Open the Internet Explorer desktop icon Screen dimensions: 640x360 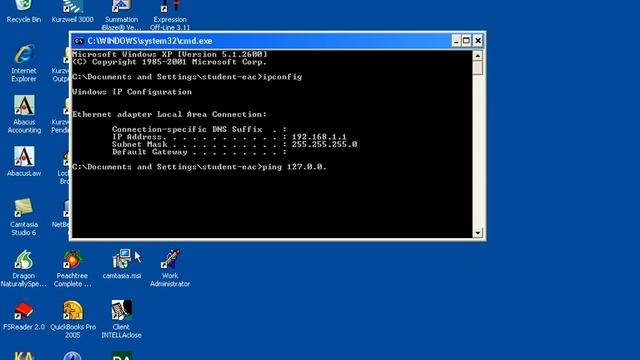coord(24,62)
